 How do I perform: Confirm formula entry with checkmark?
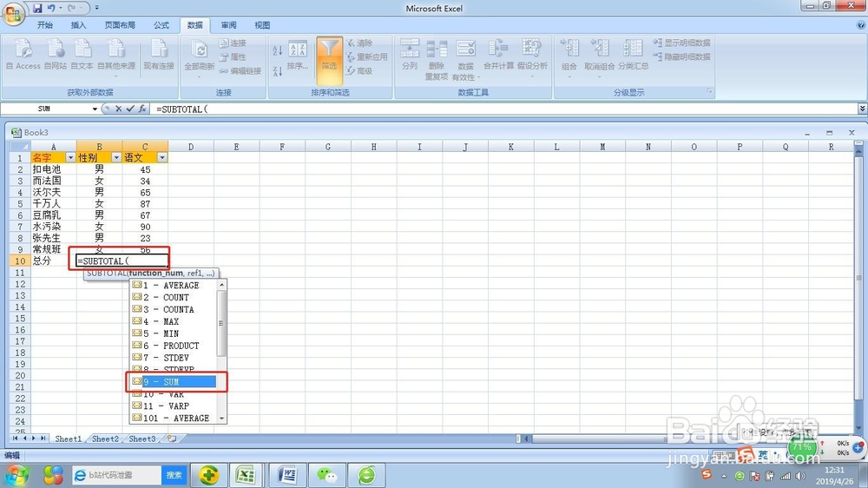click(130, 109)
